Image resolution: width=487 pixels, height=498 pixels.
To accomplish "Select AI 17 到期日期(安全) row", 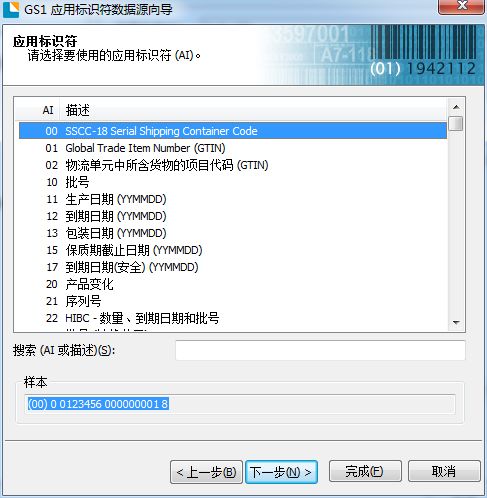I will point(233,267).
